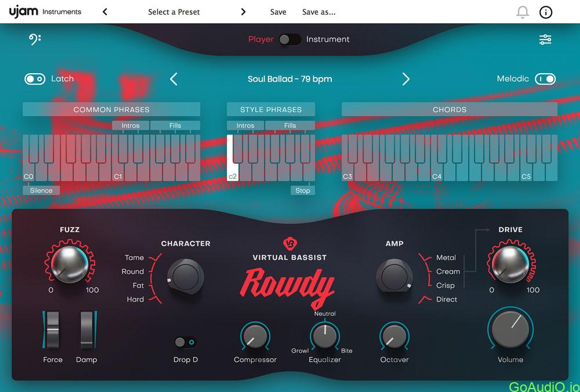Click the Octaver knob
This screenshot has width=580, height=392.
394,336
